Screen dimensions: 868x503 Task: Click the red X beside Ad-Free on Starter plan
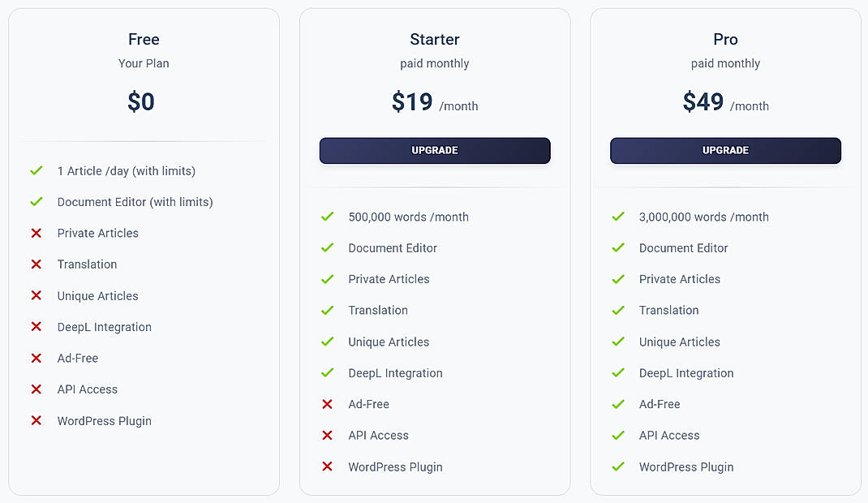tap(327, 404)
